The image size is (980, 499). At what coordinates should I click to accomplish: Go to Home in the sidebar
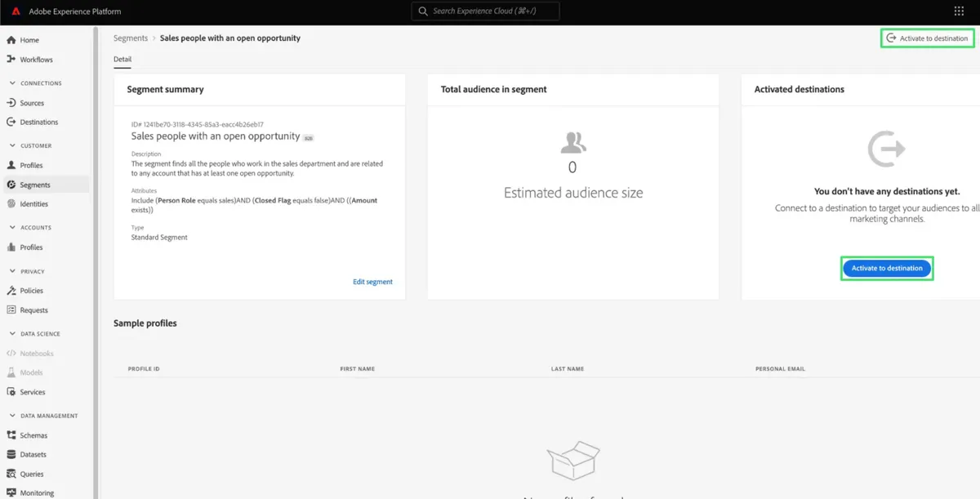click(x=29, y=40)
